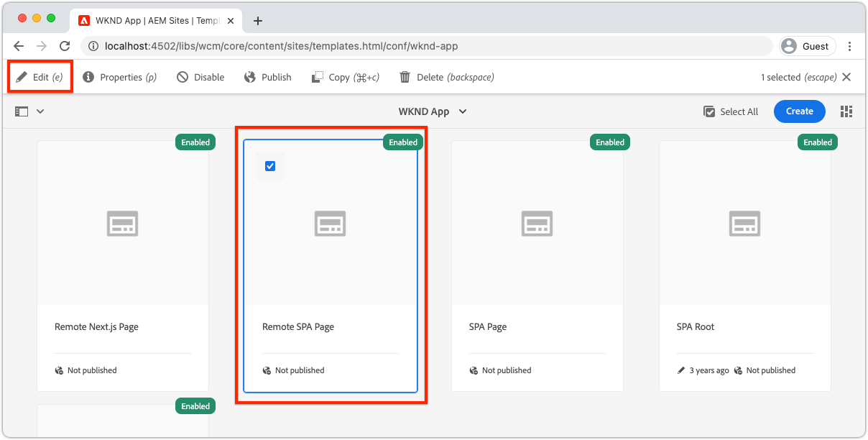The image size is (868, 440).
Task: Click the Remote Next.js Page title
Action: tap(96, 326)
